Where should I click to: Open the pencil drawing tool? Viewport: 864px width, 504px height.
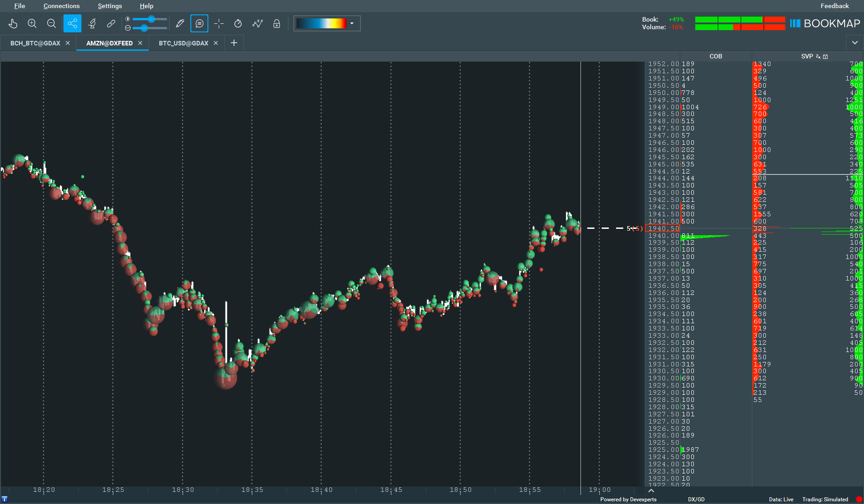pos(180,23)
